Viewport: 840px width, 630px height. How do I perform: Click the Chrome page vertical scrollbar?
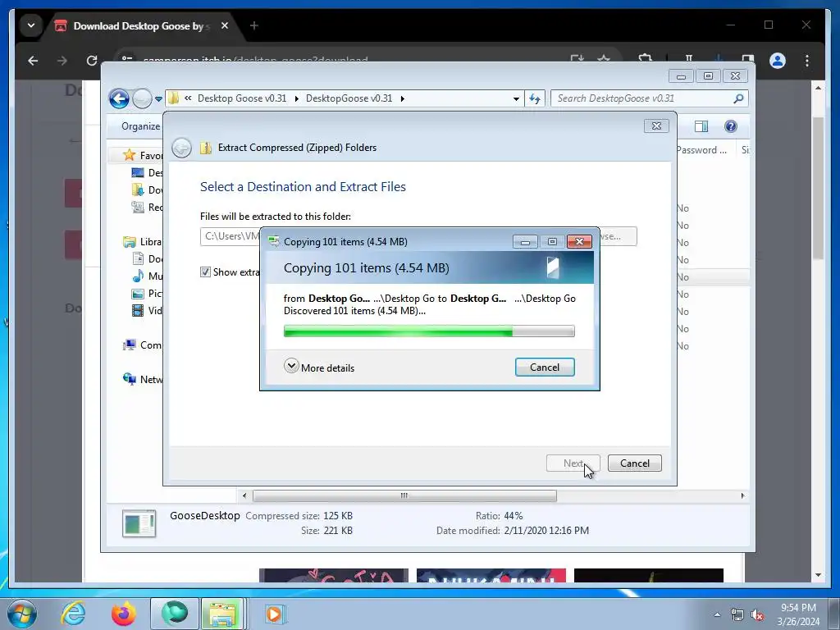[x=818, y=188]
